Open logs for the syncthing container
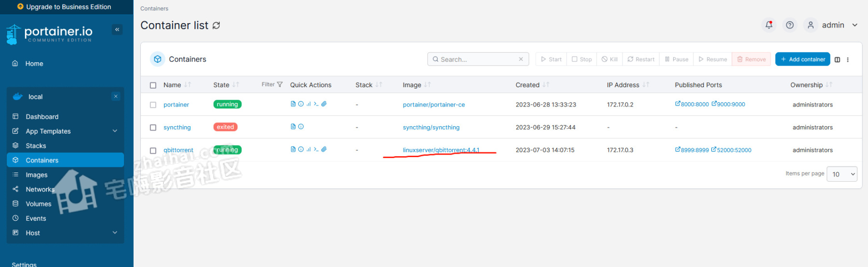Viewport: 868px width, 267px height. pyautogui.click(x=293, y=127)
